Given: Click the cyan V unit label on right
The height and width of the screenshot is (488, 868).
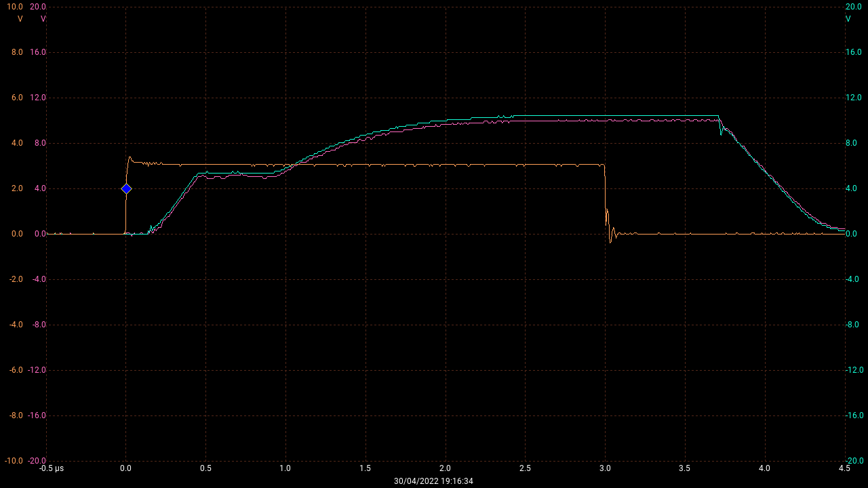Looking at the screenshot, I should click(848, 19).
